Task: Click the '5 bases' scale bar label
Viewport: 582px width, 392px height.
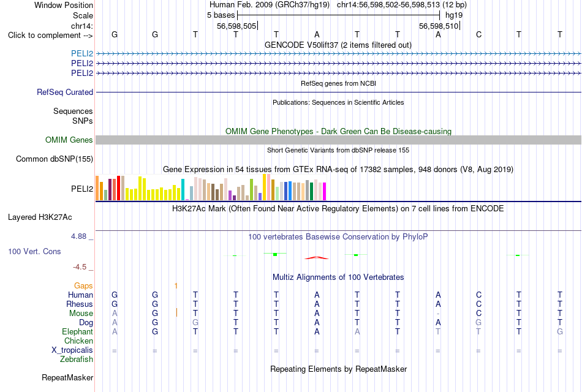Action: 221,15
